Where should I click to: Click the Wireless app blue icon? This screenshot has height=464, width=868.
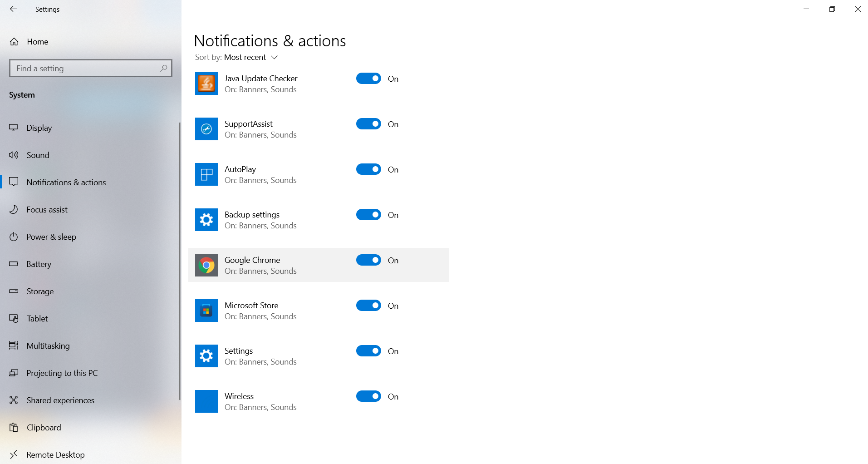206,401
